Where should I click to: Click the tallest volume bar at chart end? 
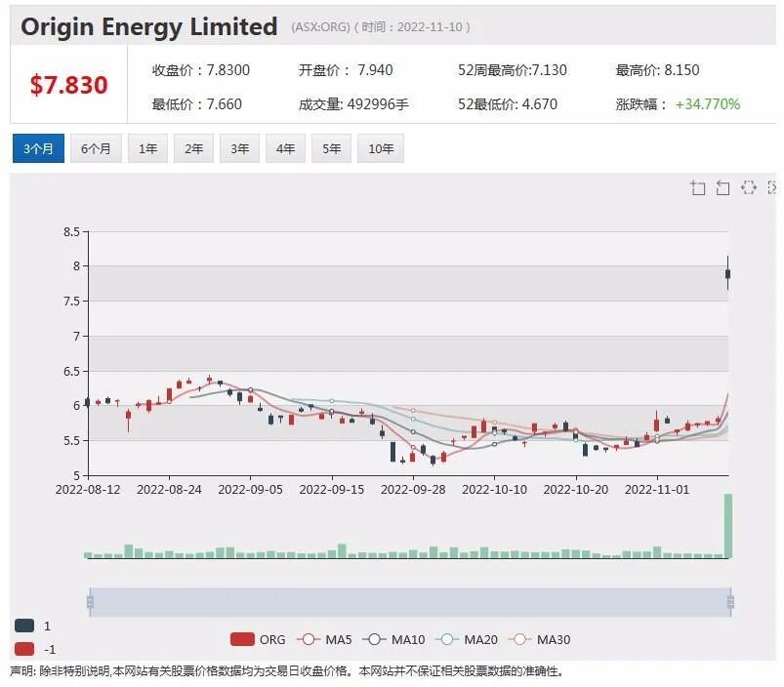point(728,526)
